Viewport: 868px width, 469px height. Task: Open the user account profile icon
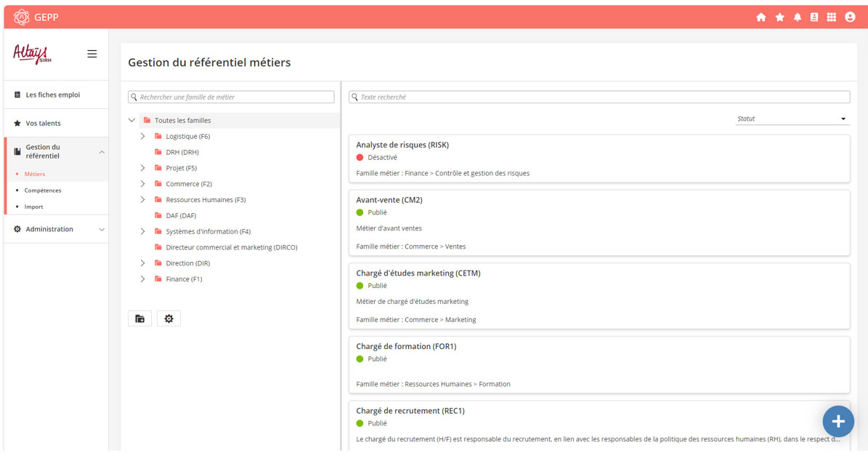[x=850, y=17]
